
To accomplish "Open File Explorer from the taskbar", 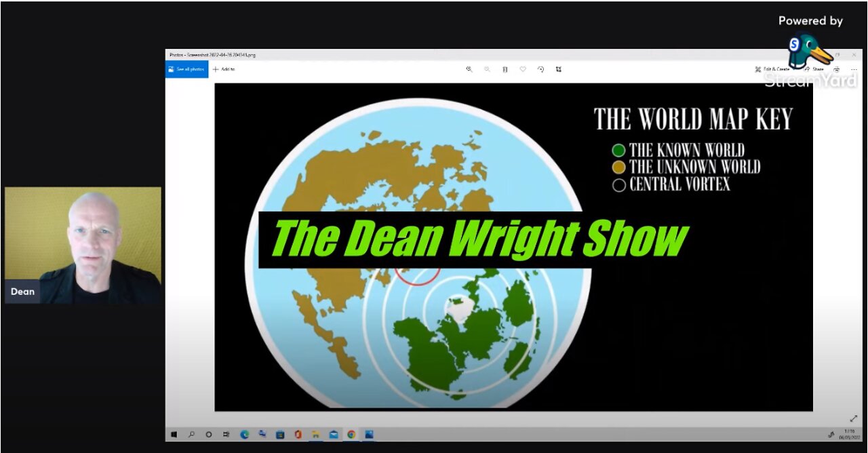I will 315,435.
